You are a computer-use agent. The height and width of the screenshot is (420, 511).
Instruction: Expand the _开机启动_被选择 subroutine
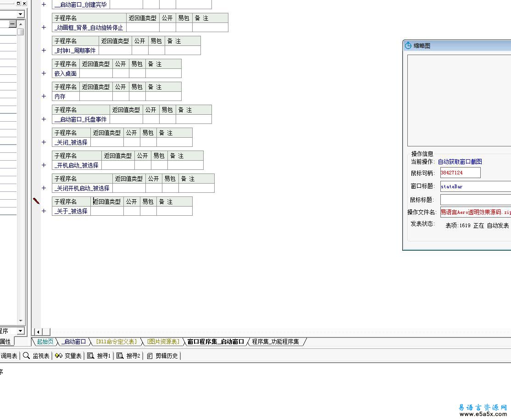[x=44, y=165]
